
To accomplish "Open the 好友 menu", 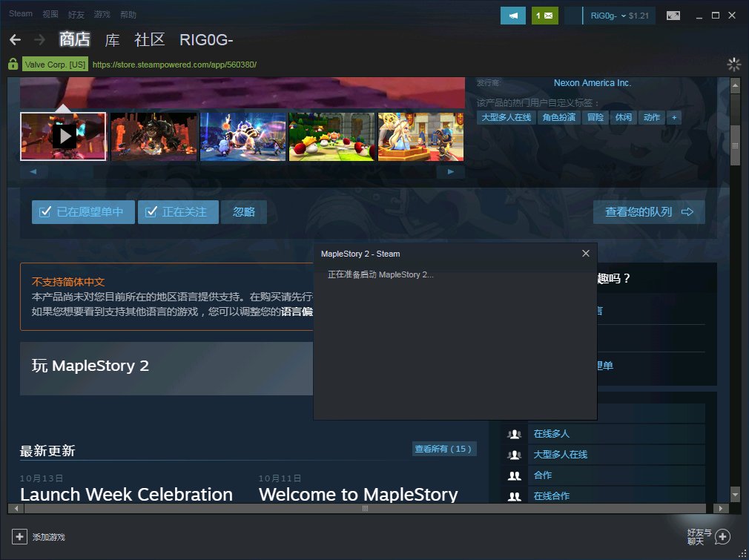I will [x=76, y=14].
